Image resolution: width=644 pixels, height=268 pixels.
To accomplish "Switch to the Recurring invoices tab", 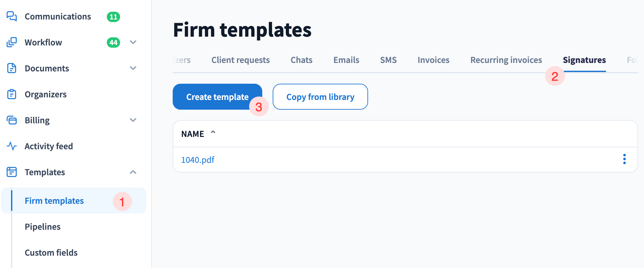I will click(x=506, y=60).
